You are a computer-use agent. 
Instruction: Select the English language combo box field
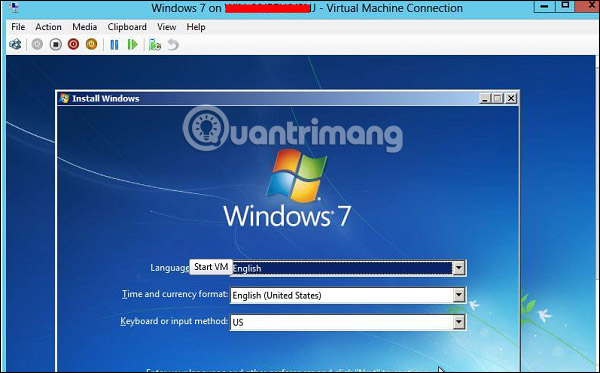pos(347,268)
